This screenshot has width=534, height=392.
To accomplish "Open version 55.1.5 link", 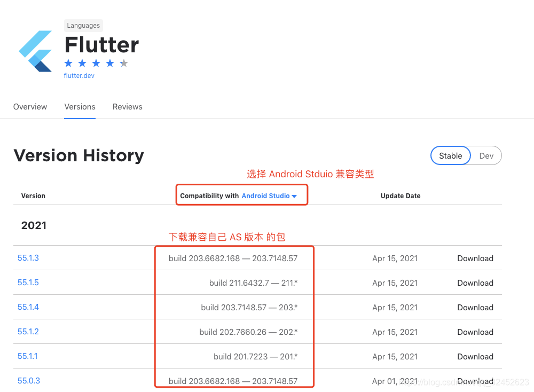I will pyautogui.click(x=28, y=283).
